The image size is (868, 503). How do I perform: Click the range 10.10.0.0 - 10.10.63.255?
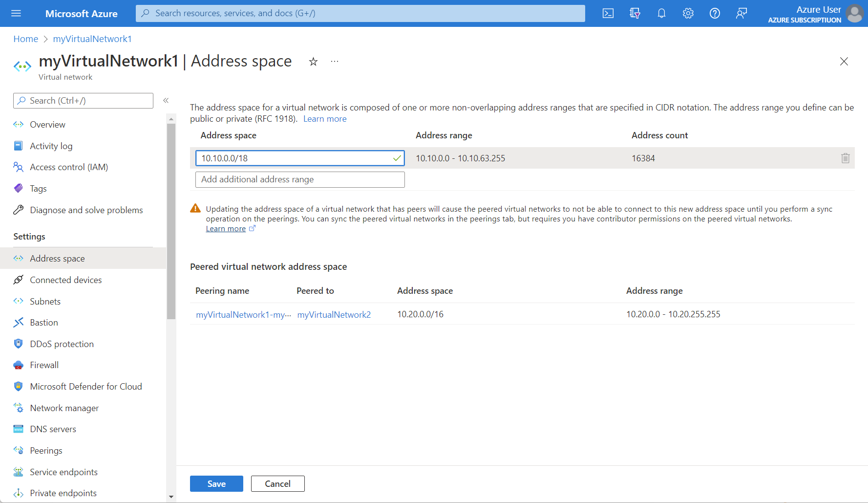click(x=461, y=158)
